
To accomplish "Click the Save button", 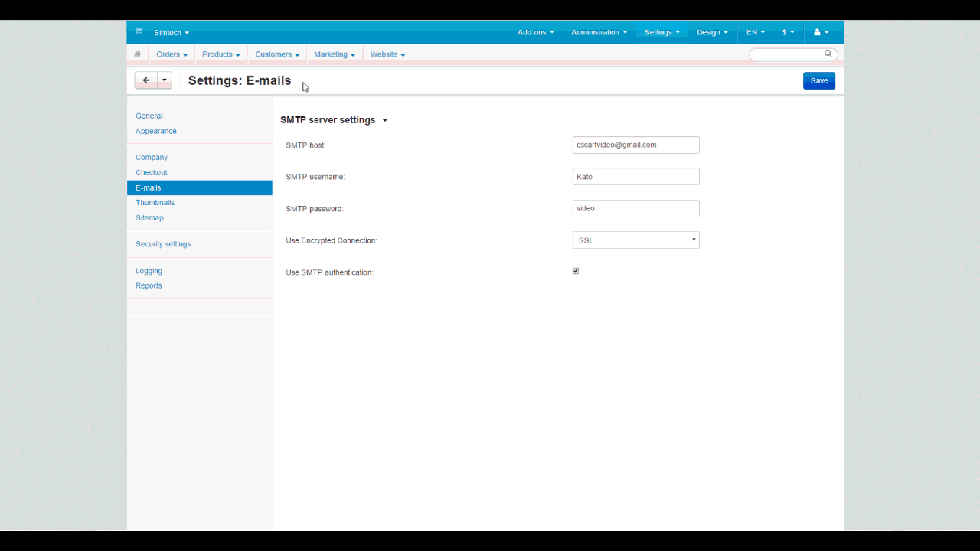I will [x=818, y=81].
